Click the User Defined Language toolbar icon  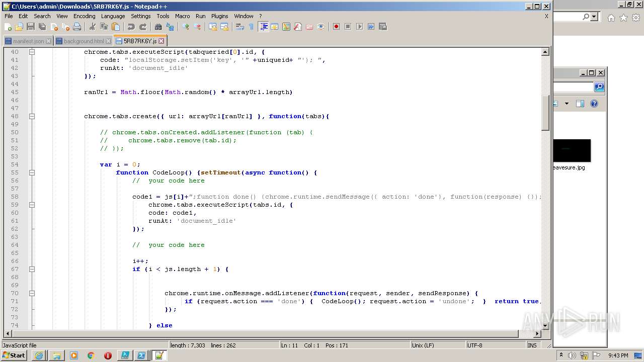tap(275, 27)
